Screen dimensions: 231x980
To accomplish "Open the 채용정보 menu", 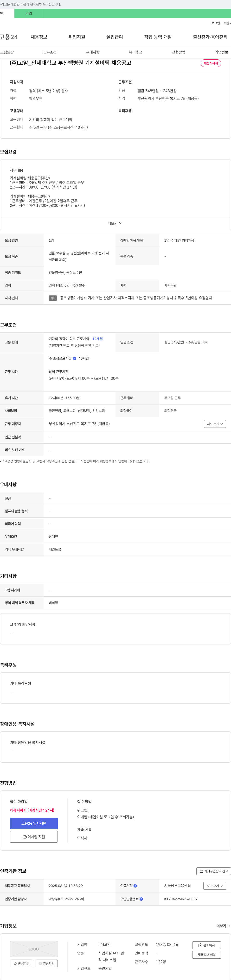I will coord(39,37).
